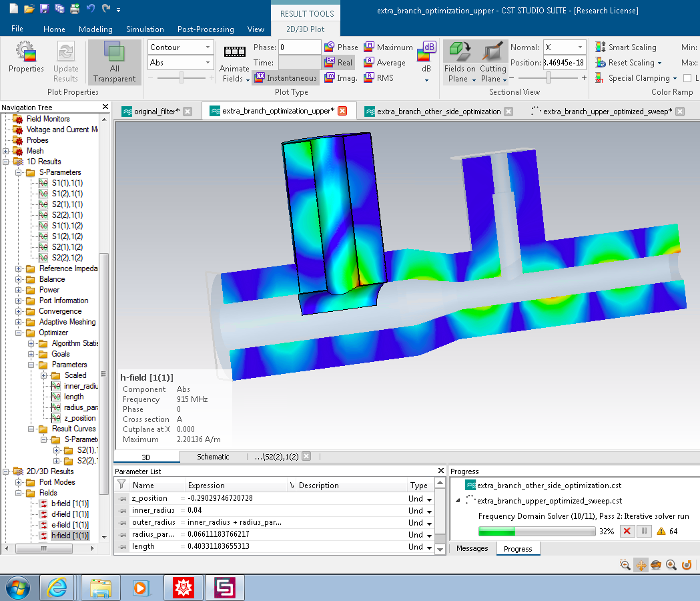Screen dimensions: 700x601
Task: Abort the solver with red X
Action: point(627,532)
